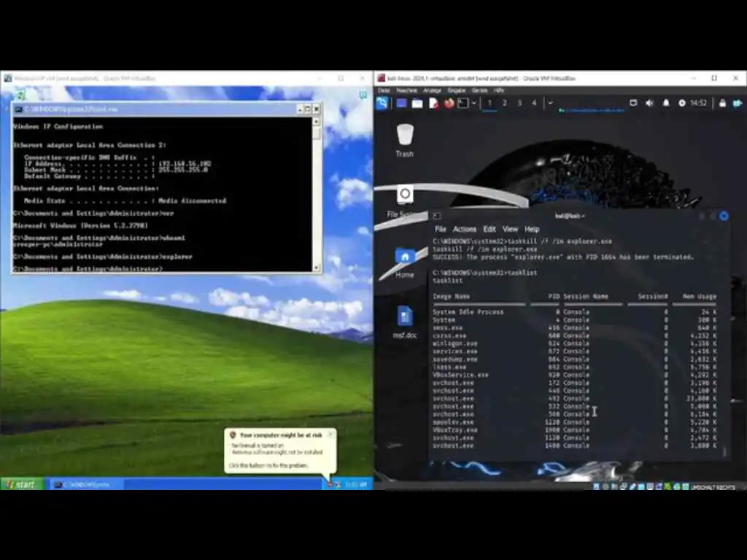Open the Maschine menu in VirtualBox

pyautogui.click(x=406, y=90)
